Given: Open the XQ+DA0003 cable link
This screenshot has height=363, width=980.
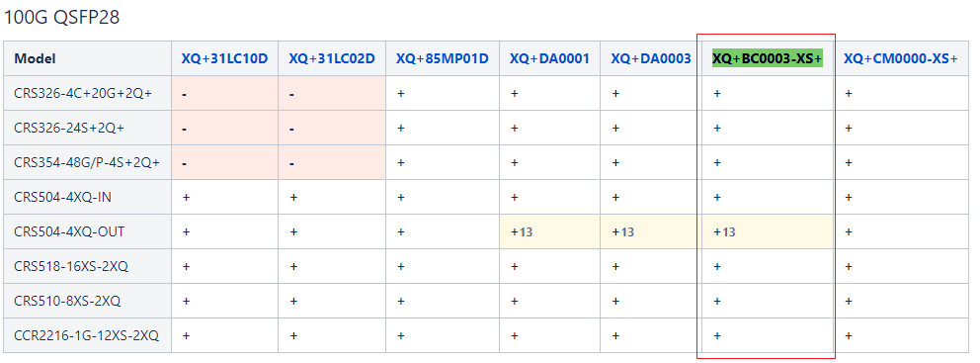Looking at the screenshot, I should [x=651, y=58].
